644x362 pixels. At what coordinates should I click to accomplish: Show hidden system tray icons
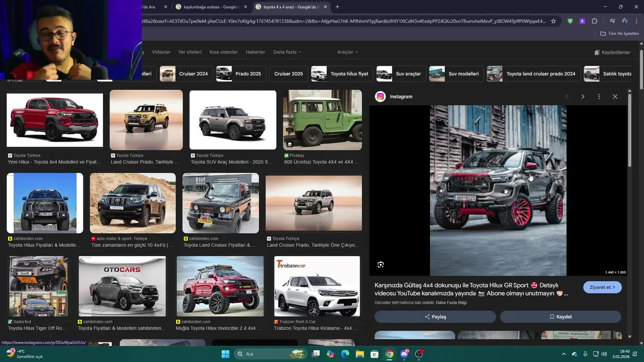563,354
